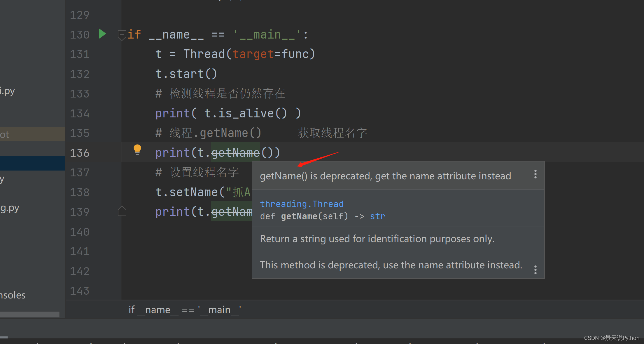Collapse the if __name__ block fold marker
The height and width of the screenshot is (344, 644).
(x=122, y=35)
